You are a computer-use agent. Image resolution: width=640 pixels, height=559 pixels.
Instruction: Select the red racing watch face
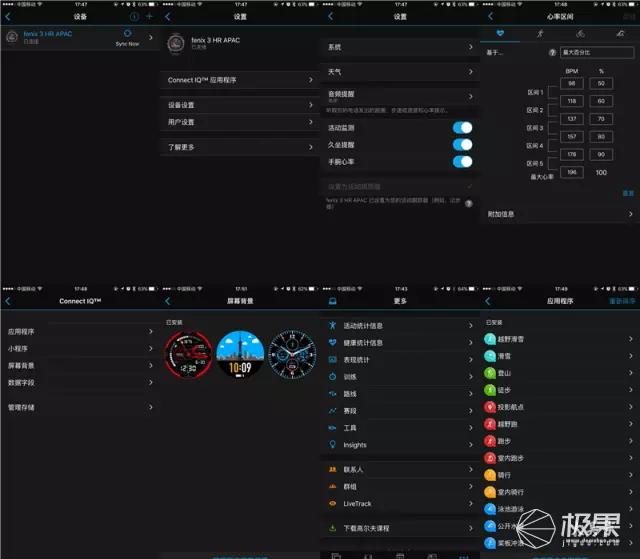tap(188, 354)
